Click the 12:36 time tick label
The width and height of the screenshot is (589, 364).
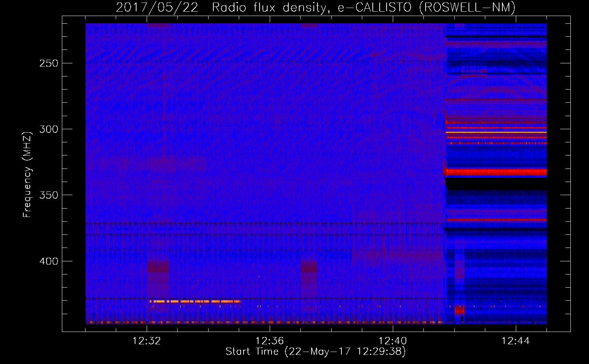click(x=270, y=341)
